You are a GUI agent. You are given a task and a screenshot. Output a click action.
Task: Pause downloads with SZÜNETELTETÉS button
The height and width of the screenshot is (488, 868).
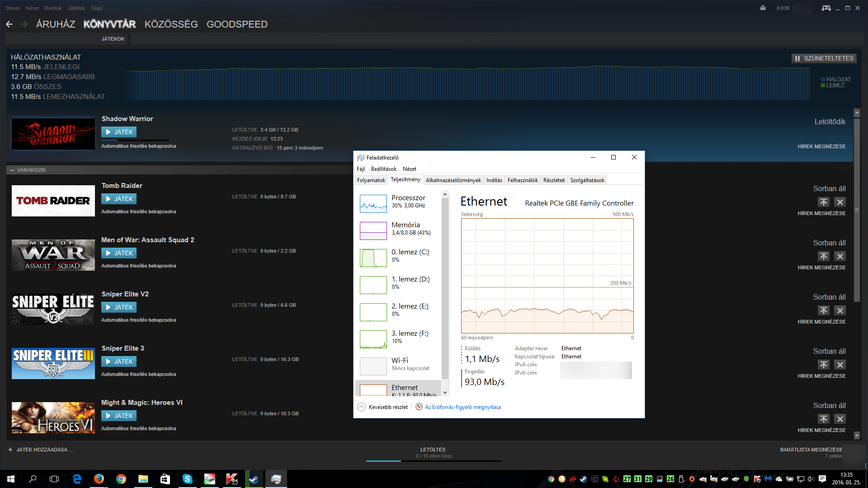(824, 58)
